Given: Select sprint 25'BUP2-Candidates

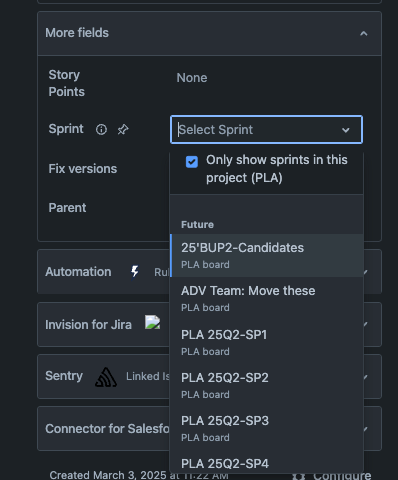Looking at the screenshot, I should tap(267, 255).
